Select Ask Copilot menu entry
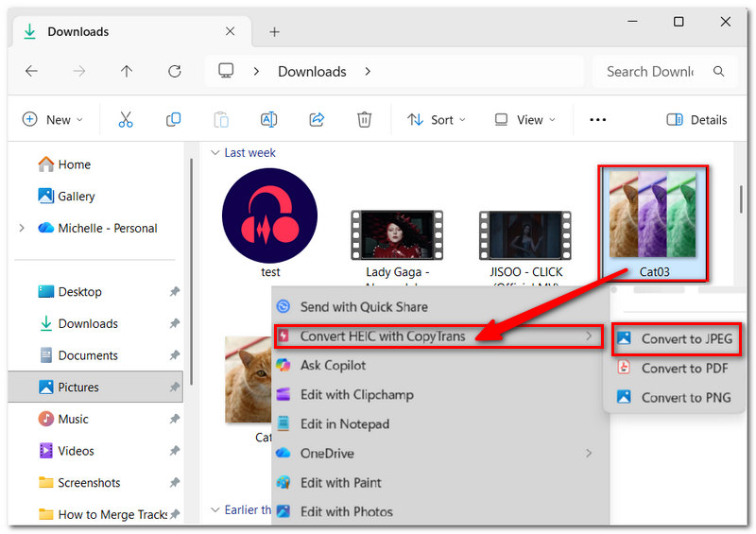Screen dimensions: 756x534 [x=439, y=365]
